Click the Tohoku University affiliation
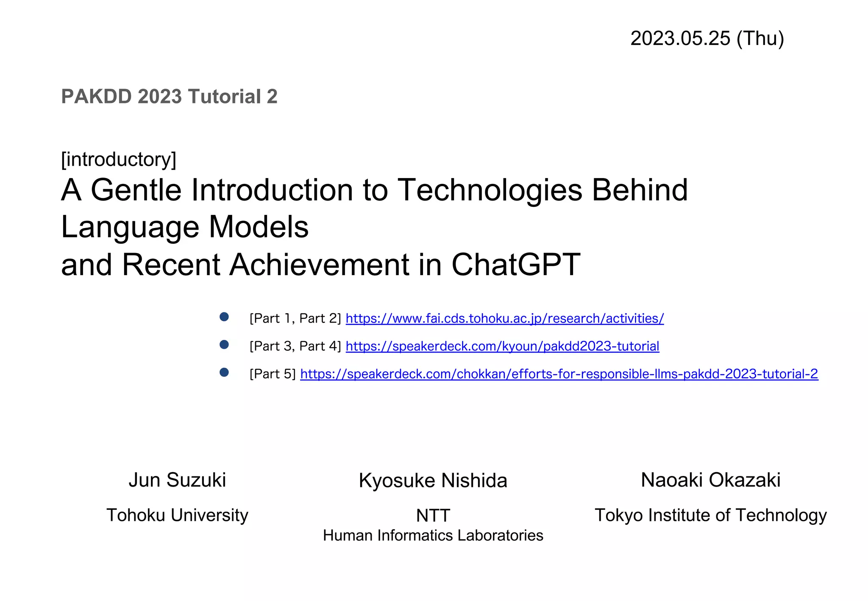868x601 pixels. tap(177, 515)
